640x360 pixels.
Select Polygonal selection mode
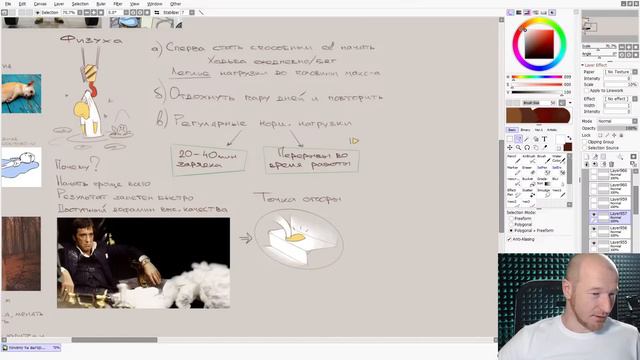coord(511,224)
